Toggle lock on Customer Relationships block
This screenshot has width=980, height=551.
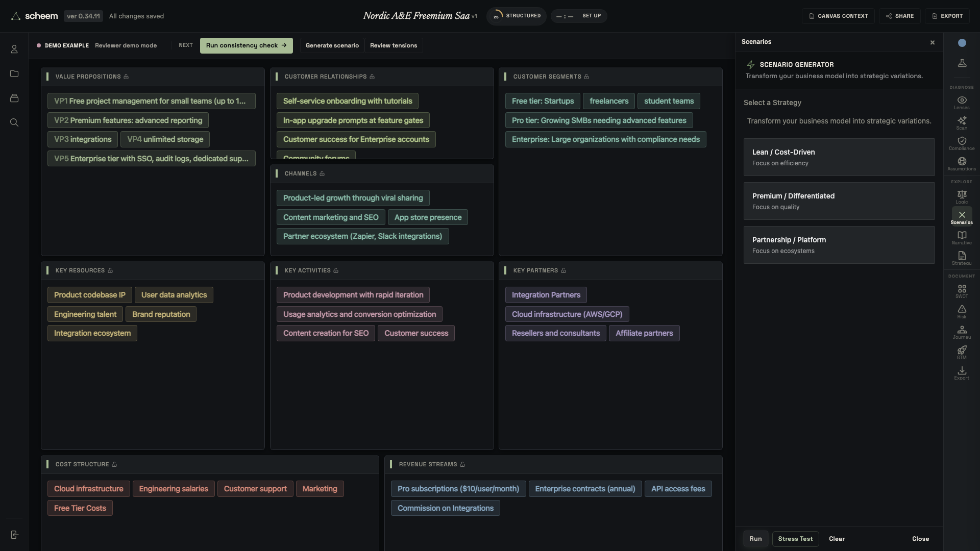click(x=372, y=77)
